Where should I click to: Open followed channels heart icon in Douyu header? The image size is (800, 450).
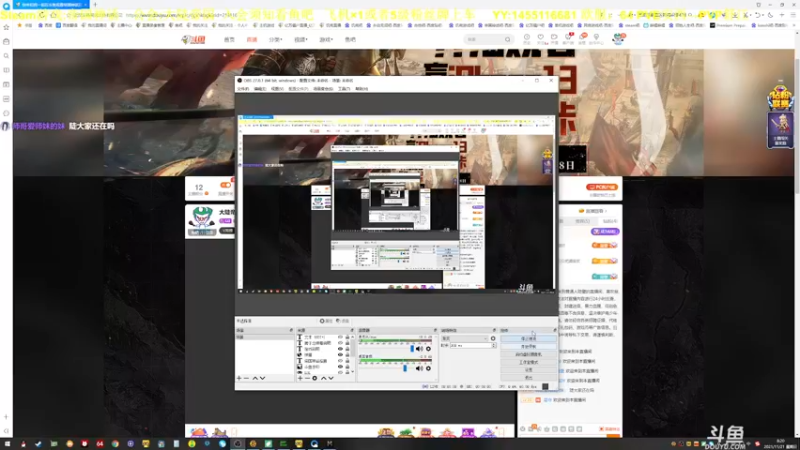[540, 38]
